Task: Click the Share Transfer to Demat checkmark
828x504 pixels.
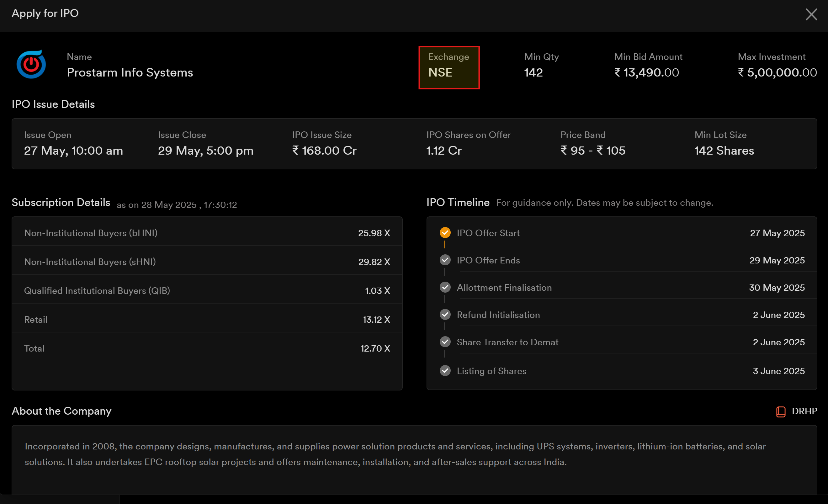Action: point(445,342)
